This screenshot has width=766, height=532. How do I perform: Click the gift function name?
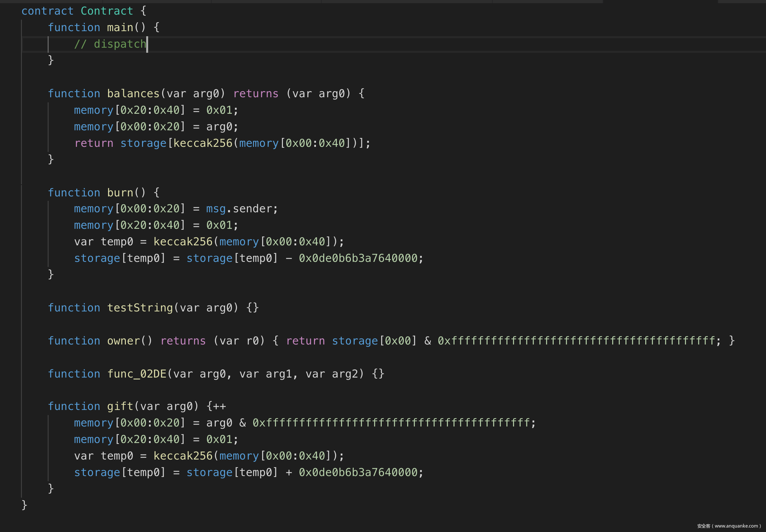tap(120, 406)
